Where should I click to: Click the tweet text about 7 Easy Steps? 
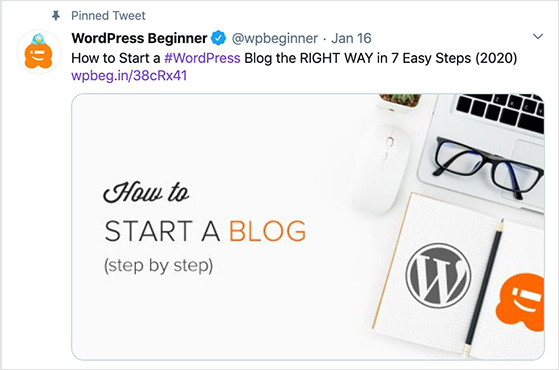click(294, 58)
